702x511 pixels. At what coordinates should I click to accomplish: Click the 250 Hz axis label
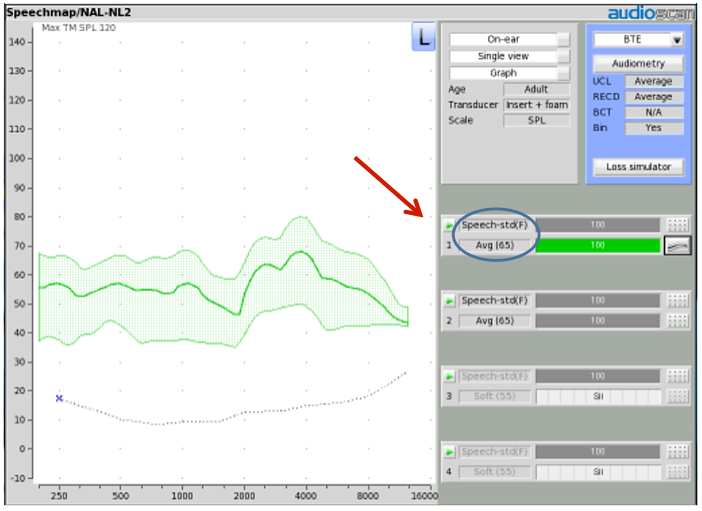[59, 496]
